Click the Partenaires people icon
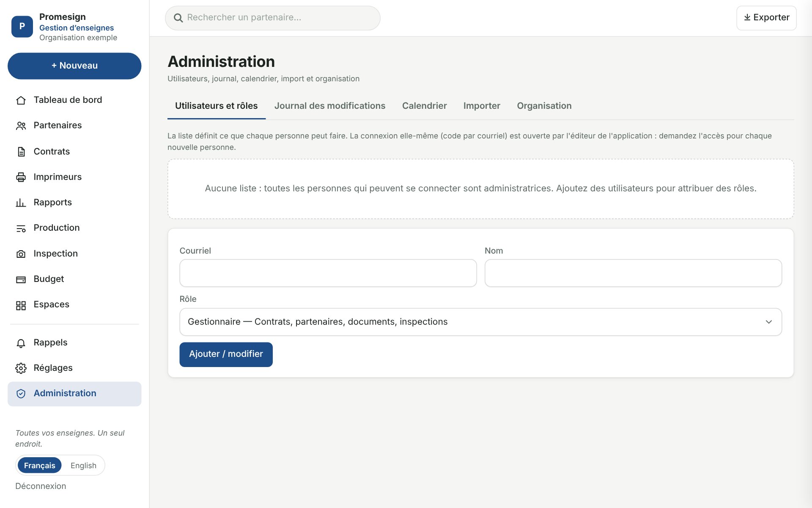The height and width of the screenshot is (508, 812). (x=21, y=126)
